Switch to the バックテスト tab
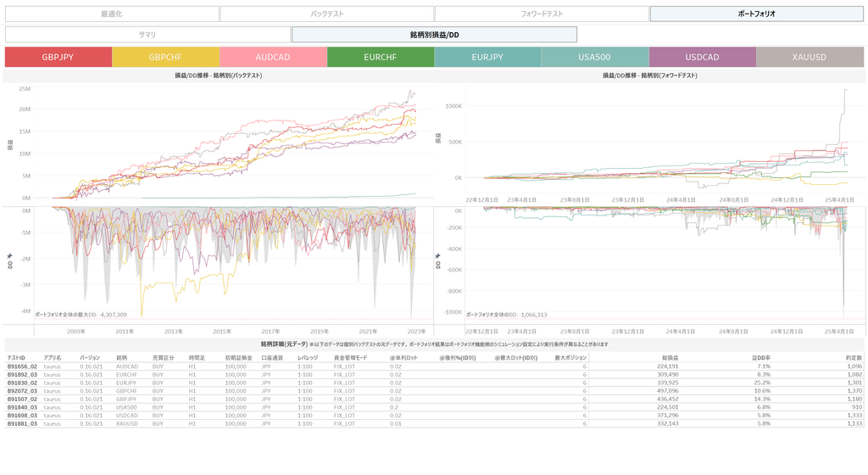The width and height of the screenshot is (868, 475). (x=326, y=14)
